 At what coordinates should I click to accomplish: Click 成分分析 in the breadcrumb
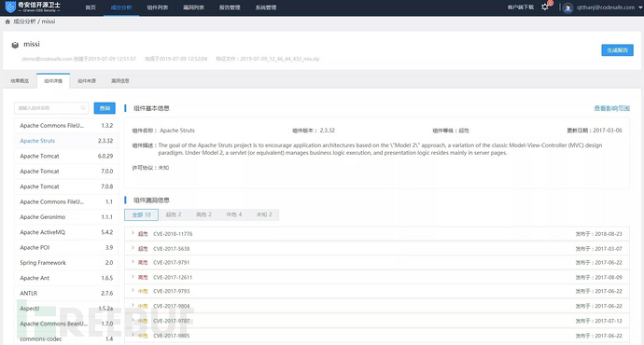coord(24,21)
